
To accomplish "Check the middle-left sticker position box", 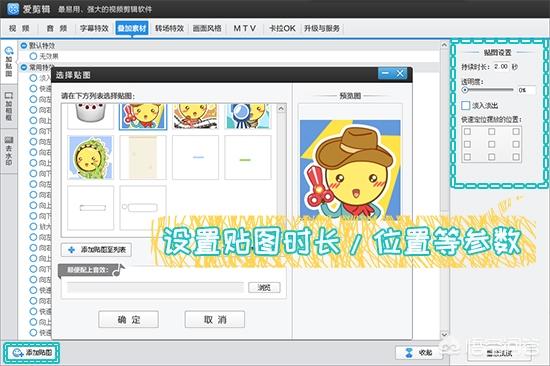I will tap(467, 144).
